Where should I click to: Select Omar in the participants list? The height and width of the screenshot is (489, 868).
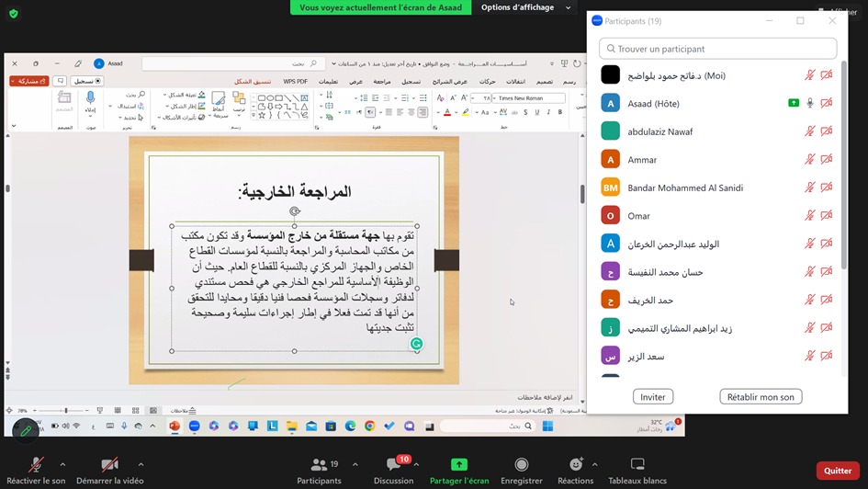point(638,216)
